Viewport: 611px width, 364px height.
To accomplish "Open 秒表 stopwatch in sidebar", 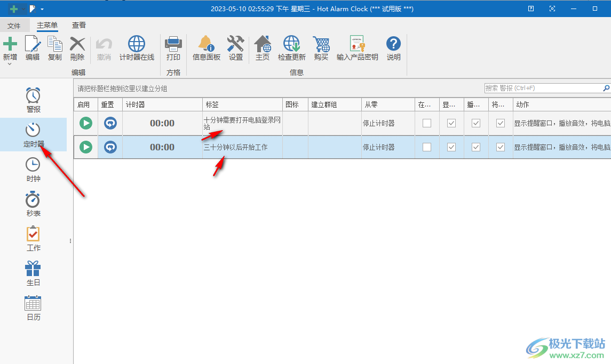I will pos(33,199).
